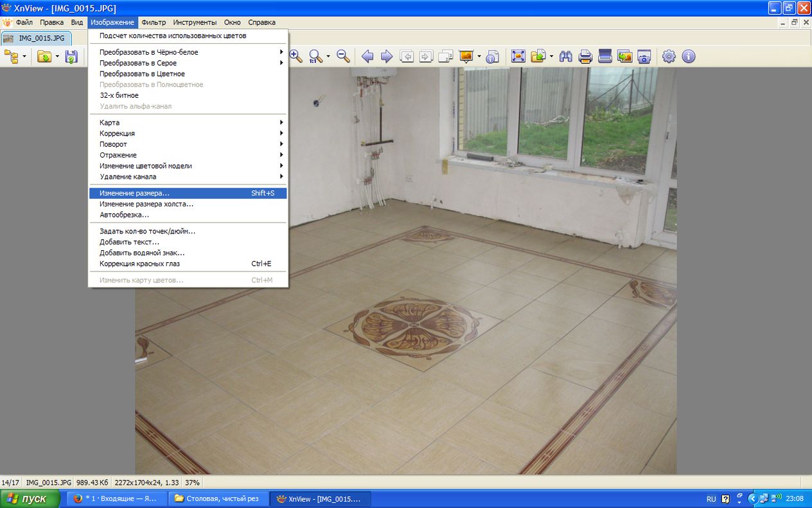Expand the 'Карта' submenu
The width and height of the screenshot is (812, 508).
pyautogui.click(x=188, y=122)
